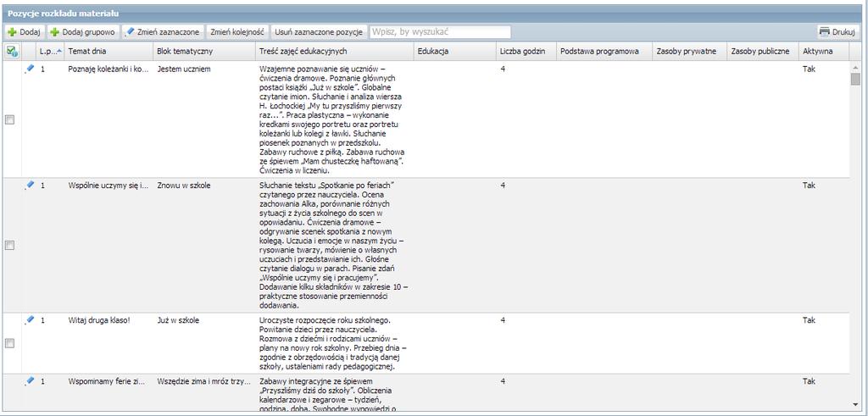
Task: Toggle the select-all checkbox in header
Action: coord(12,52)
